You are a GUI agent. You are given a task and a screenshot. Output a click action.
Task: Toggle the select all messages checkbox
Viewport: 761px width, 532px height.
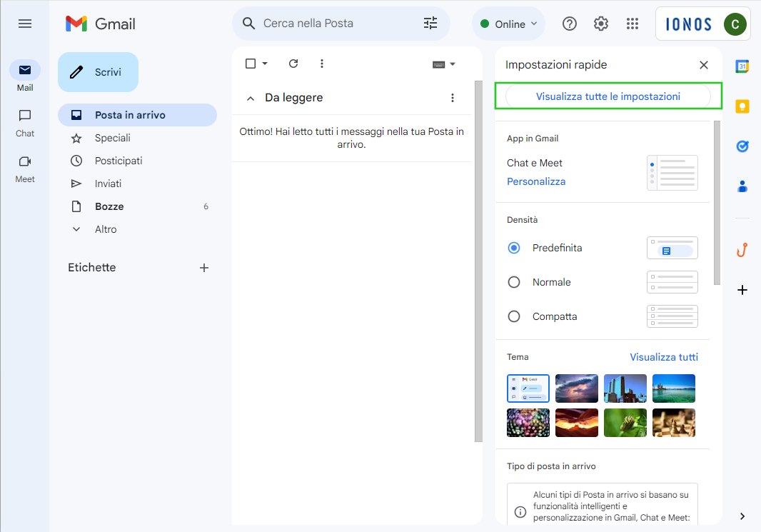pyautogui.click(x=251, y=64)
